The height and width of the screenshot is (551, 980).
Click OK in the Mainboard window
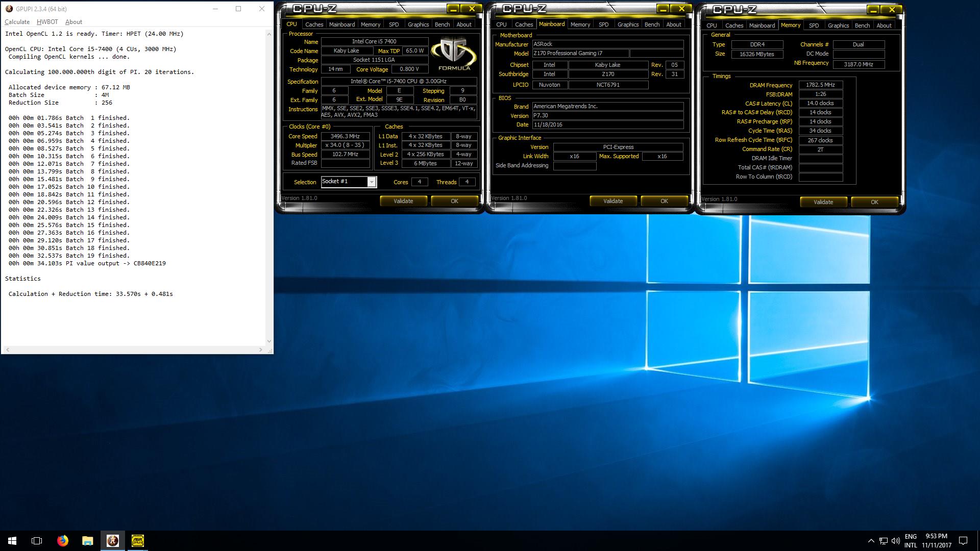664,201
